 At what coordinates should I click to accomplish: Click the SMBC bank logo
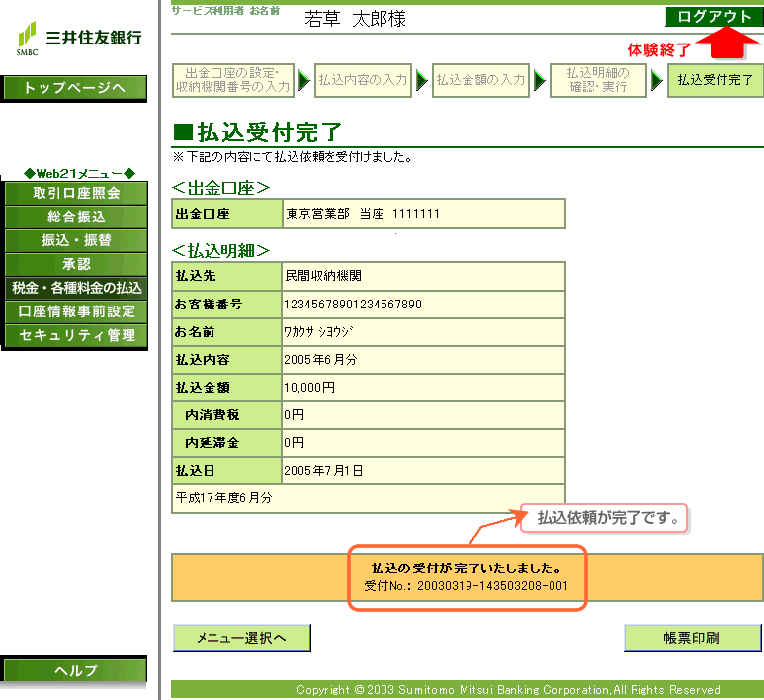[79, 39]
